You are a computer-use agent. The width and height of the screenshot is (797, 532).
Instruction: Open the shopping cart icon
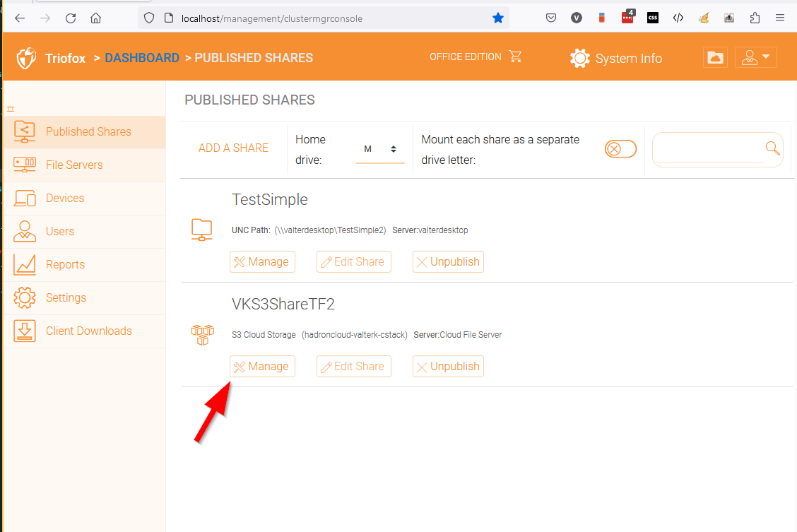pos(515,57)
